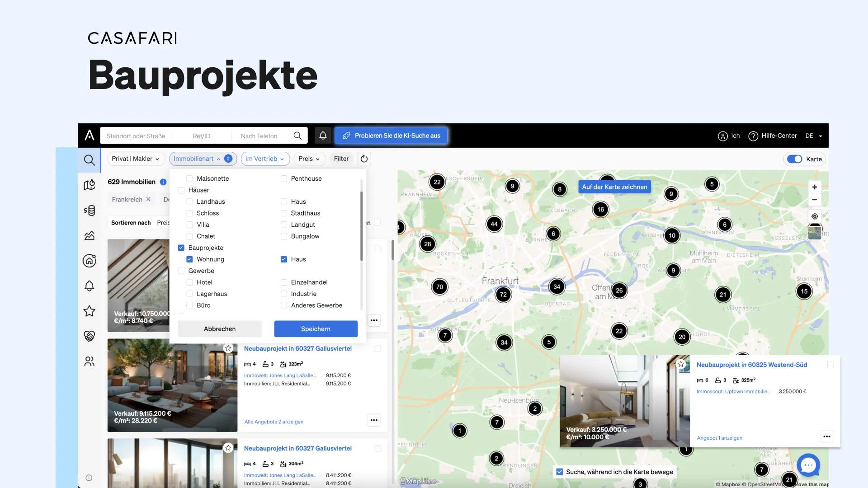The image size is (868, 488).
Task: Click the magnifier icon in the search bar
Action: (297, 136)
